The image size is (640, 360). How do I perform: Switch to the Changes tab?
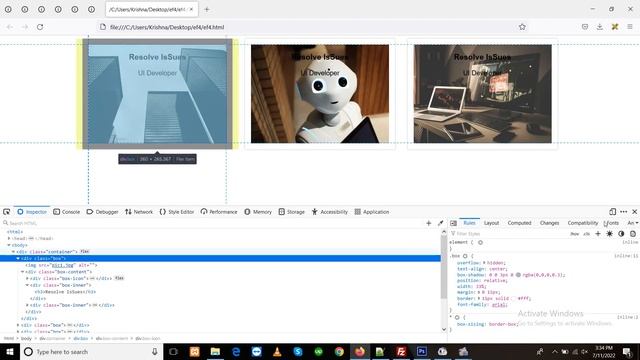coord(549,223)
